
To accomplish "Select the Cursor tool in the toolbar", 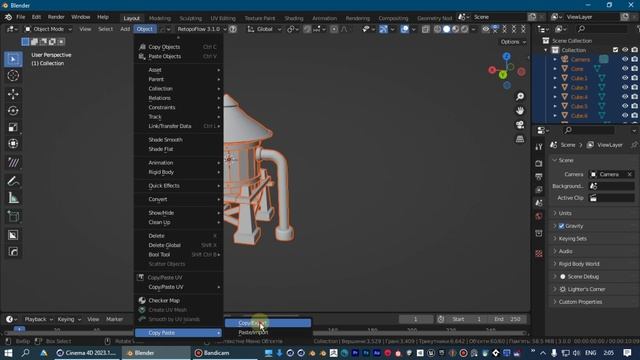I will 13,76.
